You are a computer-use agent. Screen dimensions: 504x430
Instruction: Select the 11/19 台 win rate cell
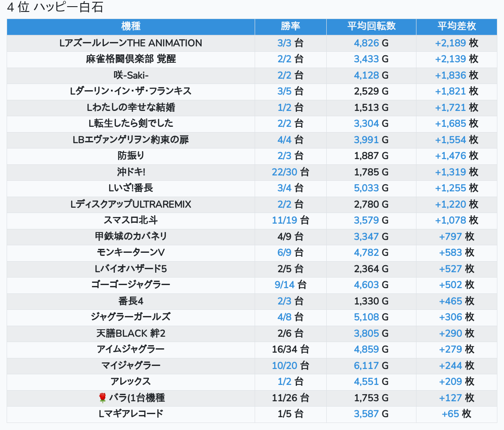point(290,221)
